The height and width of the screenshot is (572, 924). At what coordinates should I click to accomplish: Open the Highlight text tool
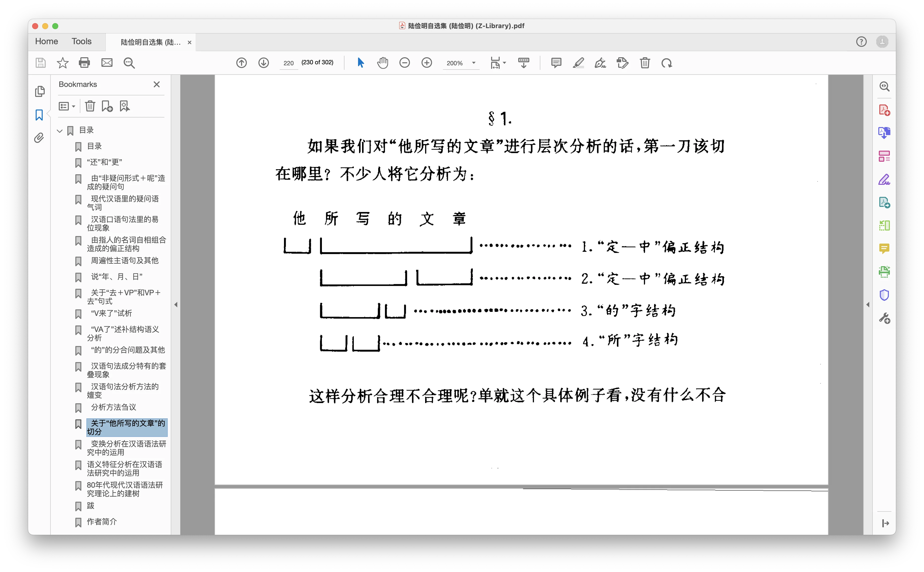(x=579, y=63)
